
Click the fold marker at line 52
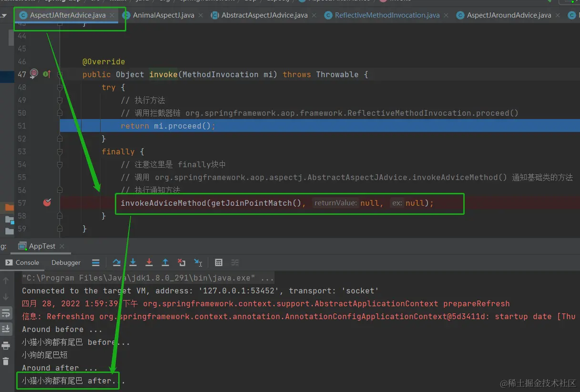pyautogui.click(x=60, y=139)
